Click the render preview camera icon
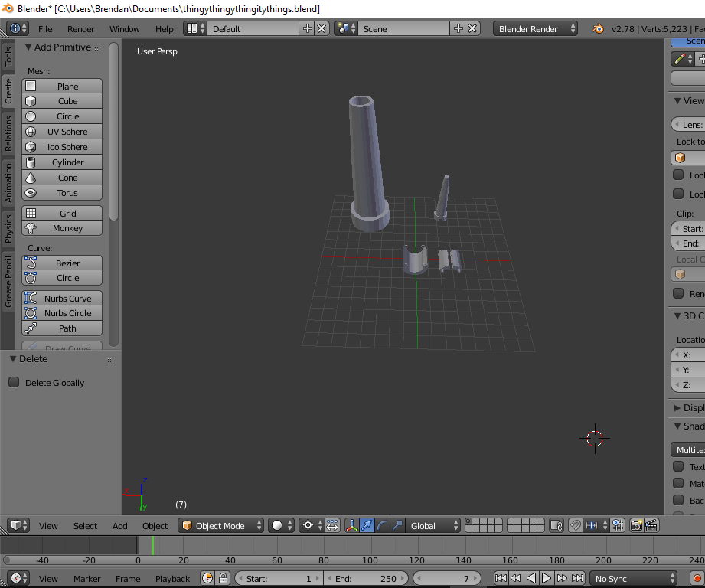This screenshot has width=705, height=588. 636,526
